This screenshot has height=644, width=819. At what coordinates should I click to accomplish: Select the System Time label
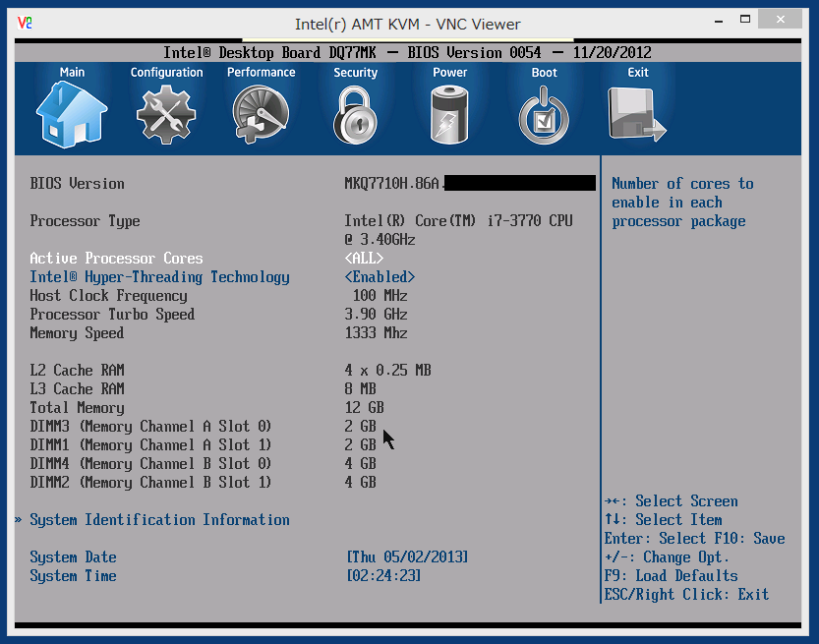pos(73,576)
